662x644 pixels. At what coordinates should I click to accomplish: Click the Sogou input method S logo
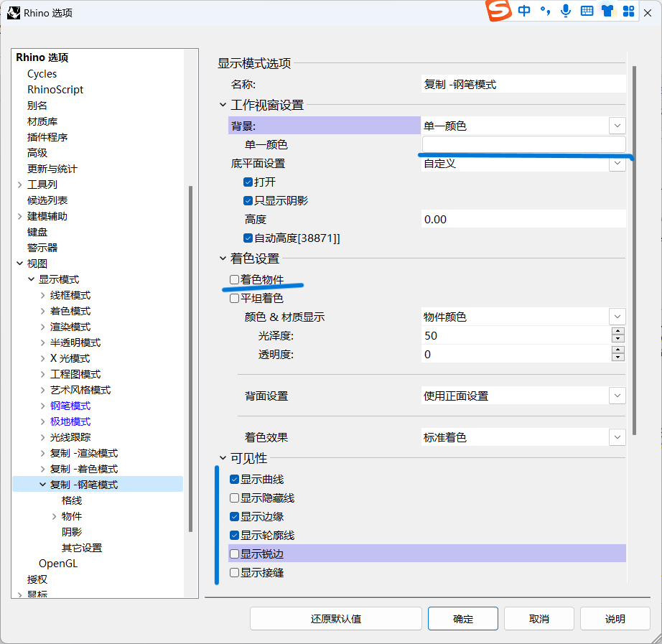498,10
